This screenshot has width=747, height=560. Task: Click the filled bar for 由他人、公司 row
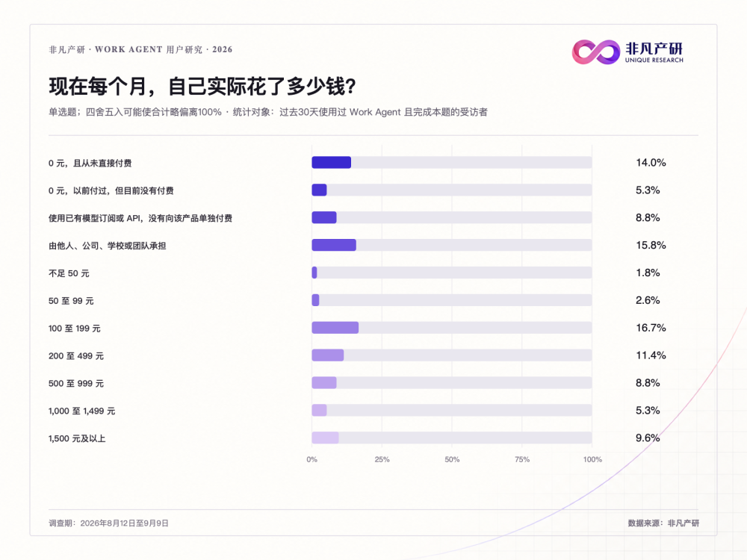[x=334, y=245]
